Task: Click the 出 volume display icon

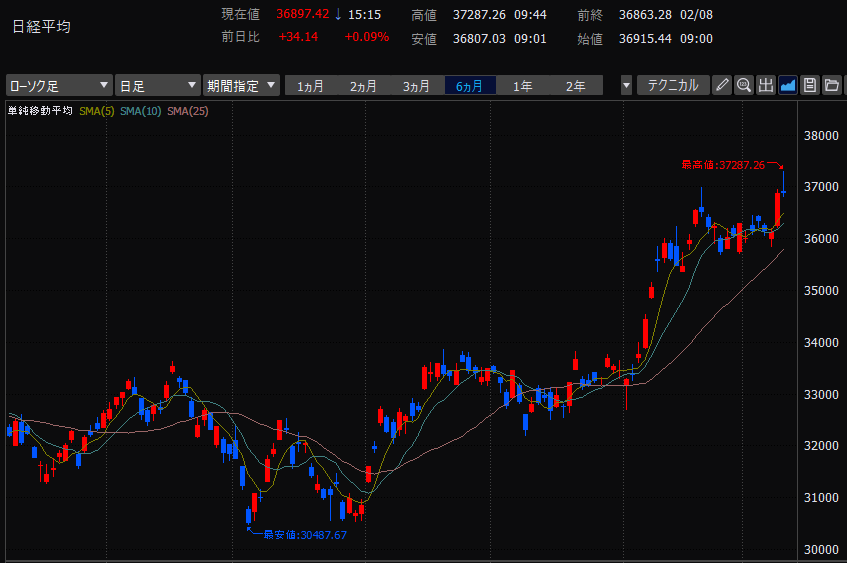Action: (x=766, y=85)
